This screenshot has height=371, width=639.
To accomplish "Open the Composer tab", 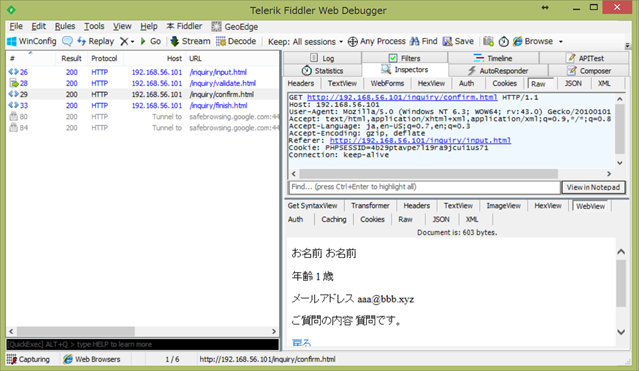I will (589, 71).
